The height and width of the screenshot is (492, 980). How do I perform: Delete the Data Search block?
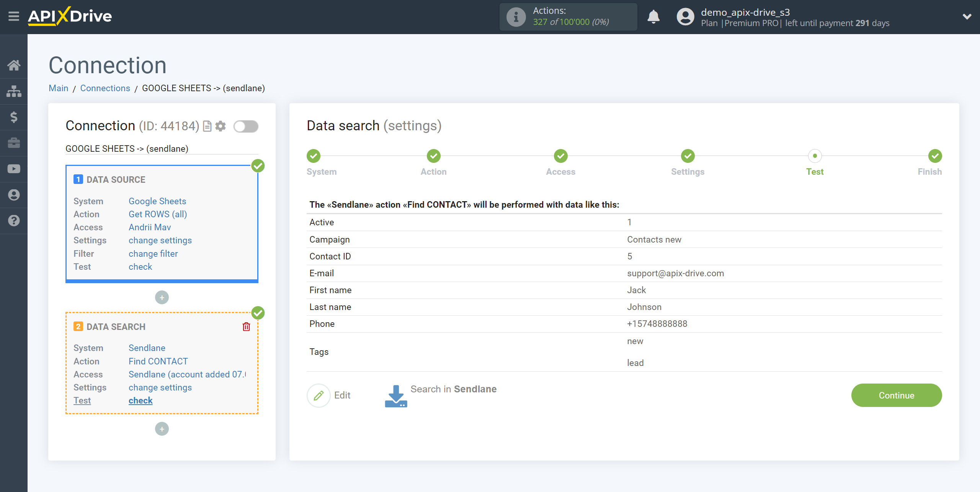pyautogui.click(x=246, y=327)
